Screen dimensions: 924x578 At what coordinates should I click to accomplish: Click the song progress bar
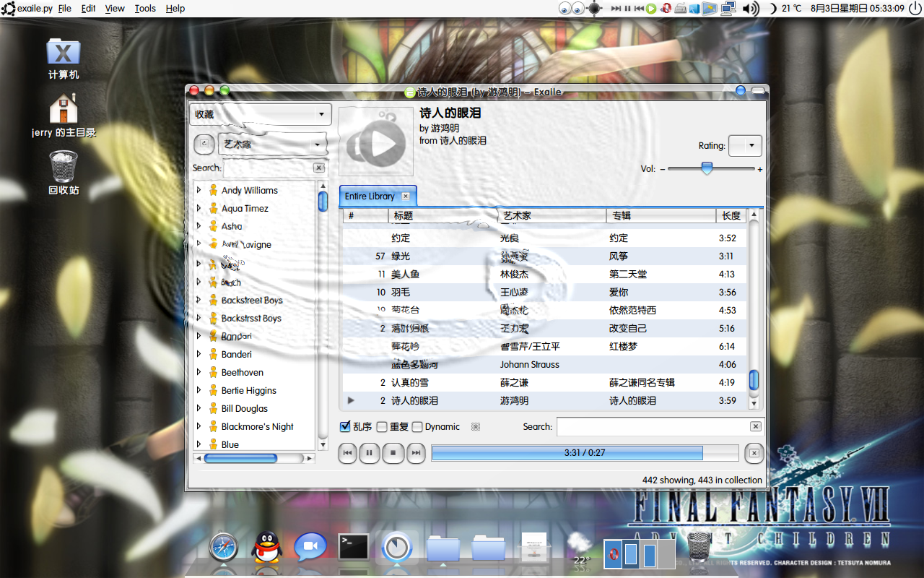pyautogui.click(x=585, y=453)
